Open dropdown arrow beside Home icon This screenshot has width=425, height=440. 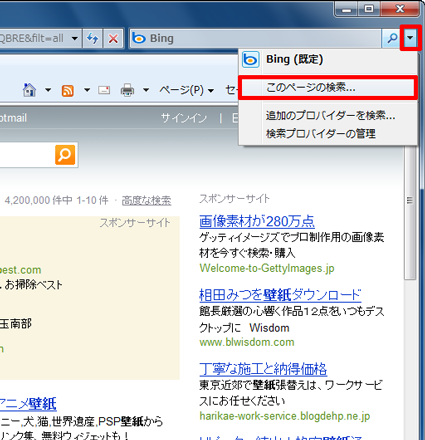click(x=48, y=90)
